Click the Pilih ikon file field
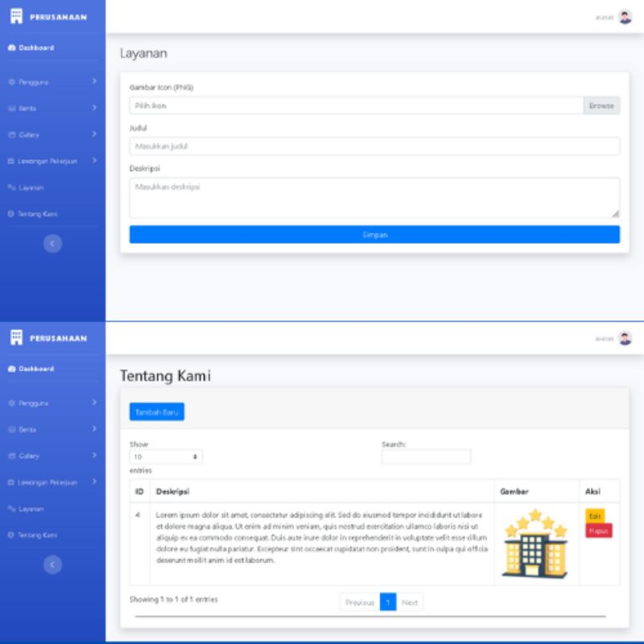This screenshot has height=644, width=644. pyautogui.click(x=357, y=105)
